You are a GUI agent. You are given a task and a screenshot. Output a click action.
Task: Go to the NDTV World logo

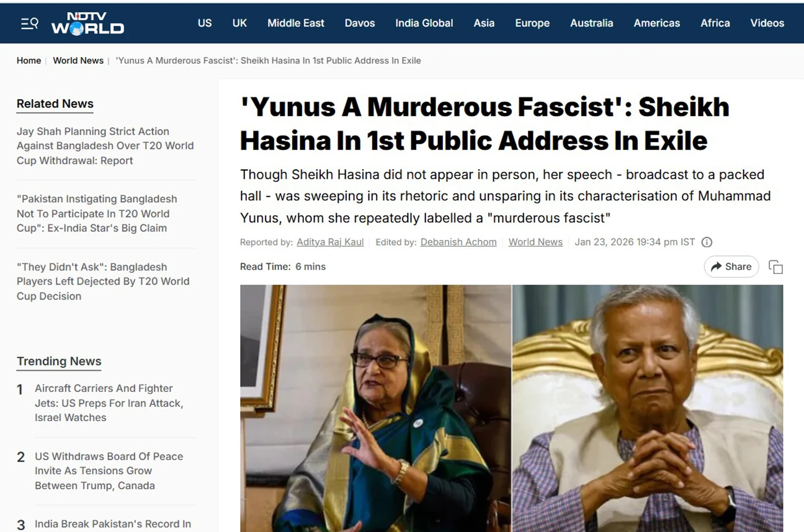(87, 24)
